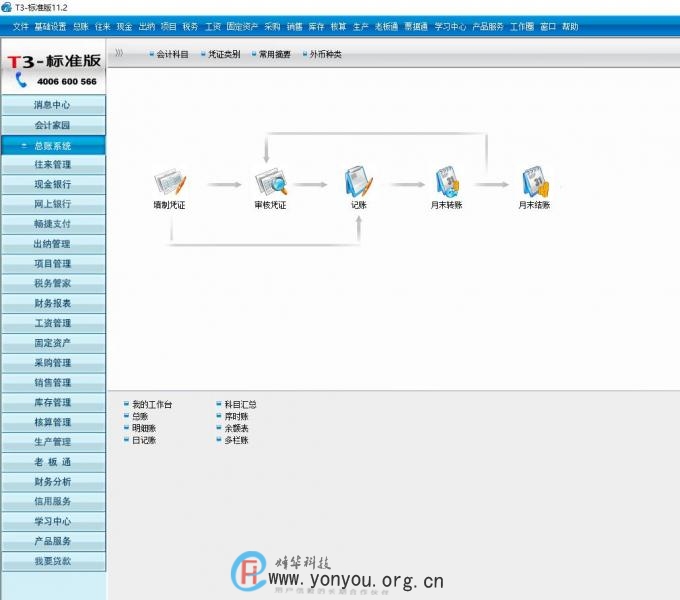Viewport: 680px width, 600px height.
Task: Open the 总账 report link in bottom panel
Action: 140,416
